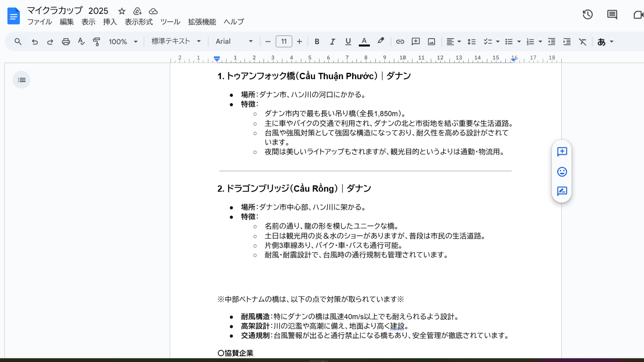Click the 耐風構造 bullet text
The height and width of the screenshot is (362, 644).
tap(350, 317)
